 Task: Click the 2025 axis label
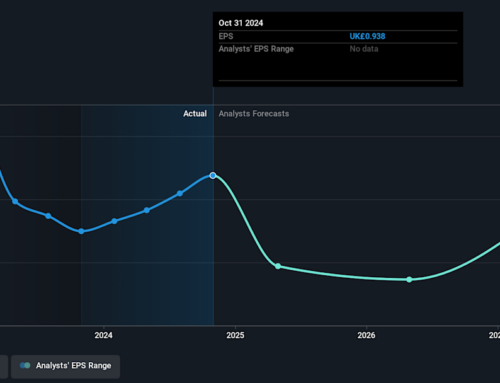click(x=235, y=335)
